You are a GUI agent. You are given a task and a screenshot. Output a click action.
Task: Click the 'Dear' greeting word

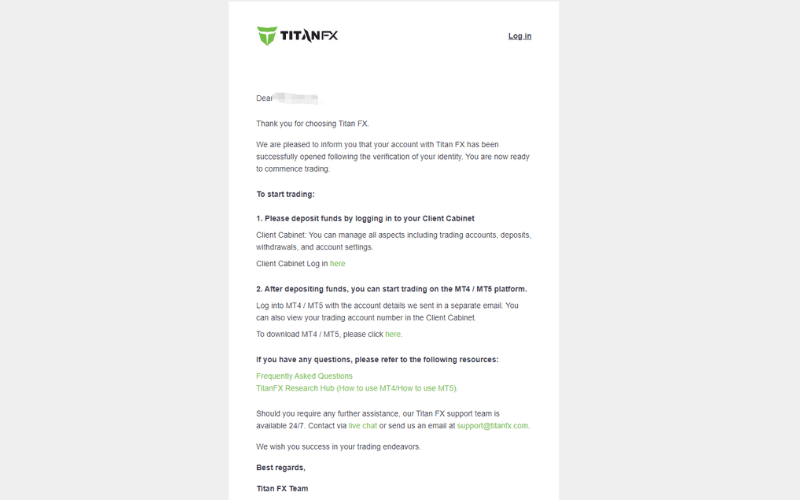[x=264, y=98]
